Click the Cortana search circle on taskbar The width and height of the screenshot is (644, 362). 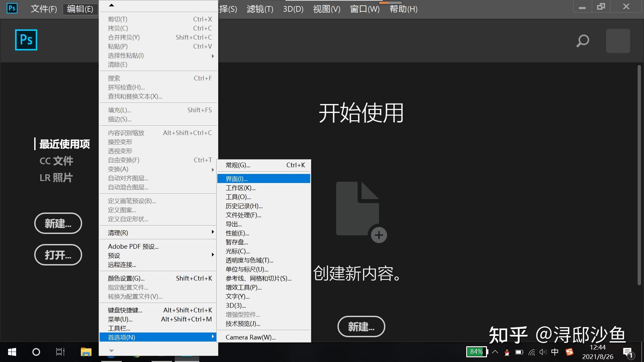tap(36, 352)
